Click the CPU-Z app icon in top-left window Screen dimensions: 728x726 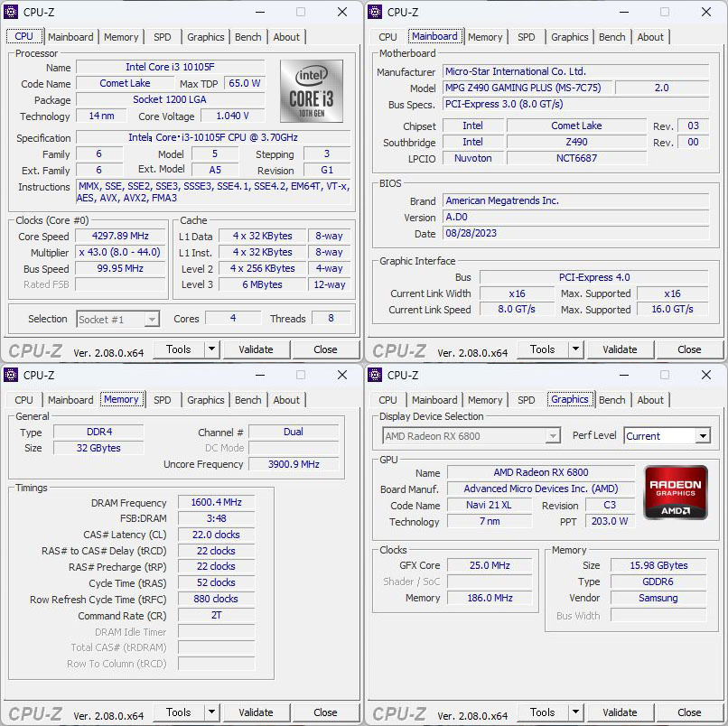[x=11, y=12]
